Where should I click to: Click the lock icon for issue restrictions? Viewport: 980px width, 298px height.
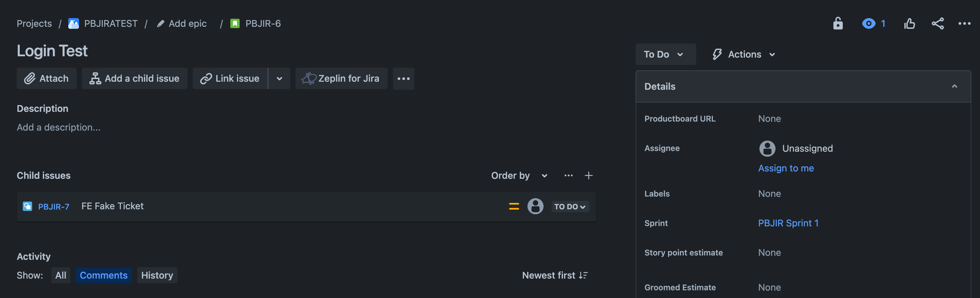[x=838, y=23]
